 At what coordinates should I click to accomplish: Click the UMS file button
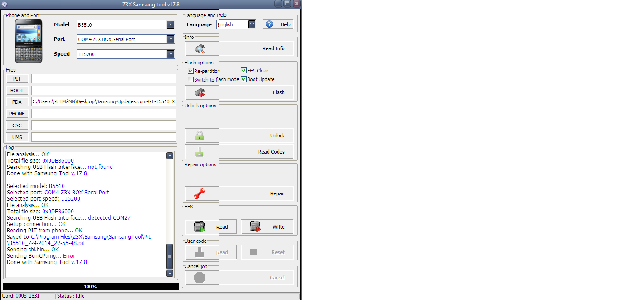pos(17,137)
